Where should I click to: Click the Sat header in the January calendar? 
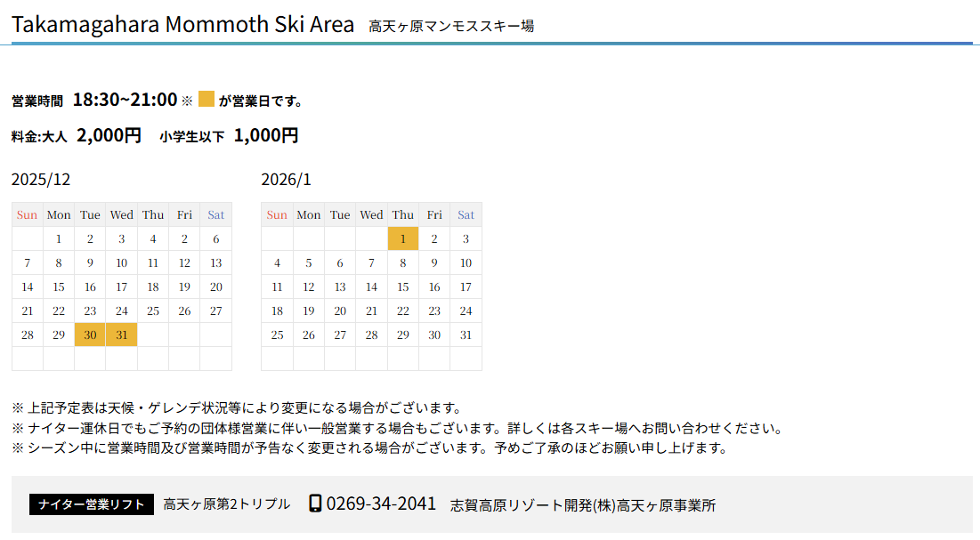[466, 214]
